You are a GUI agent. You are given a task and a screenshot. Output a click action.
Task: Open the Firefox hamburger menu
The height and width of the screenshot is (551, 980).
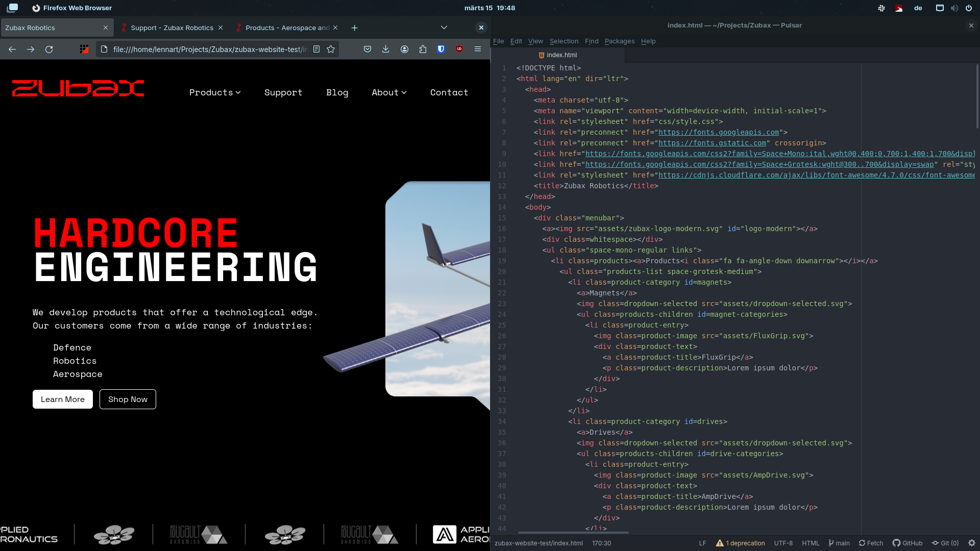coord(478,49)
